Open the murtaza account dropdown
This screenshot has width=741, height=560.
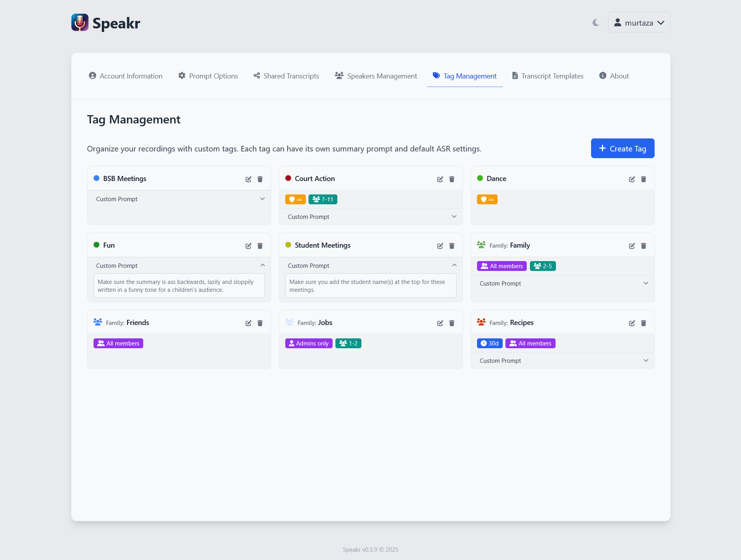click(x=639, y=22)
